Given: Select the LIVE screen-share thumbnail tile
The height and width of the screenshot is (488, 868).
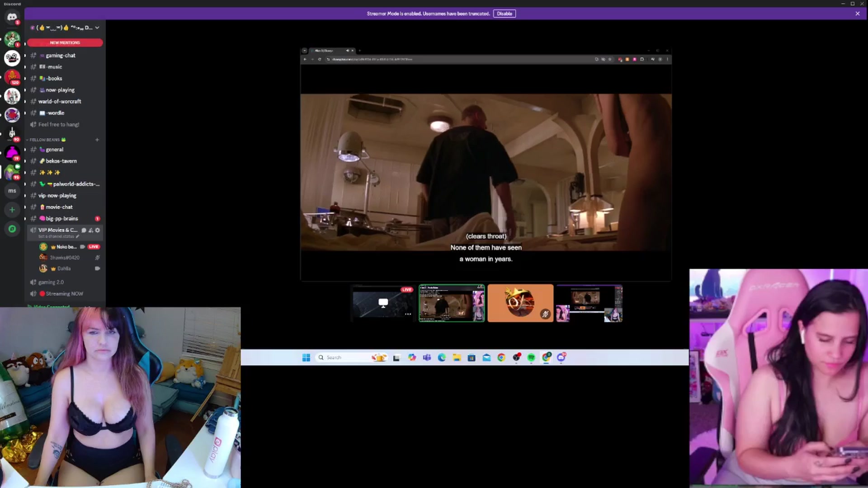Looking at the screenshot, I should pyautogui.click(x=382, y=303).
